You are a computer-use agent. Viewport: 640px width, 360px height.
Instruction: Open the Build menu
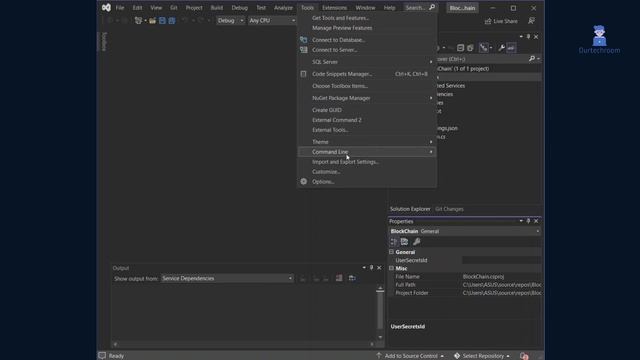[x=217, y=8]
